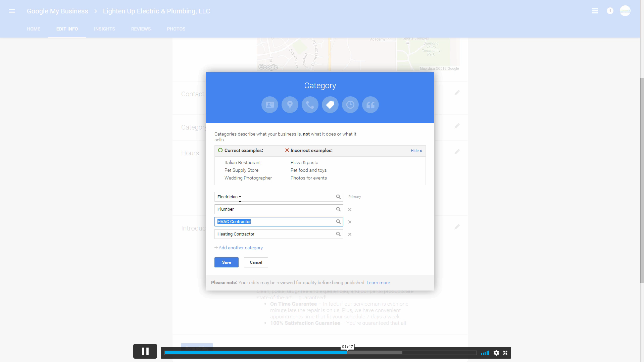Screen dimensions: 644x362
Task: View the notifications badge
Action: point(610,11)
